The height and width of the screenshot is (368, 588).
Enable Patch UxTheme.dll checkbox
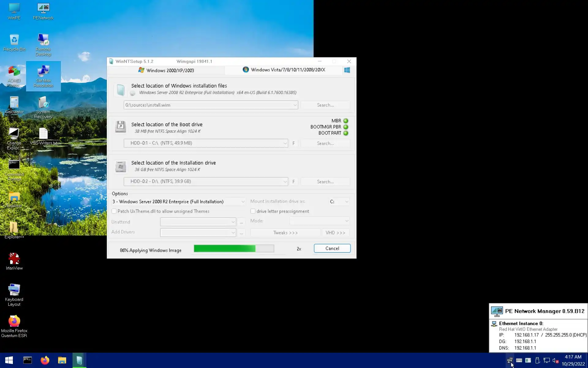coord(114,211)
